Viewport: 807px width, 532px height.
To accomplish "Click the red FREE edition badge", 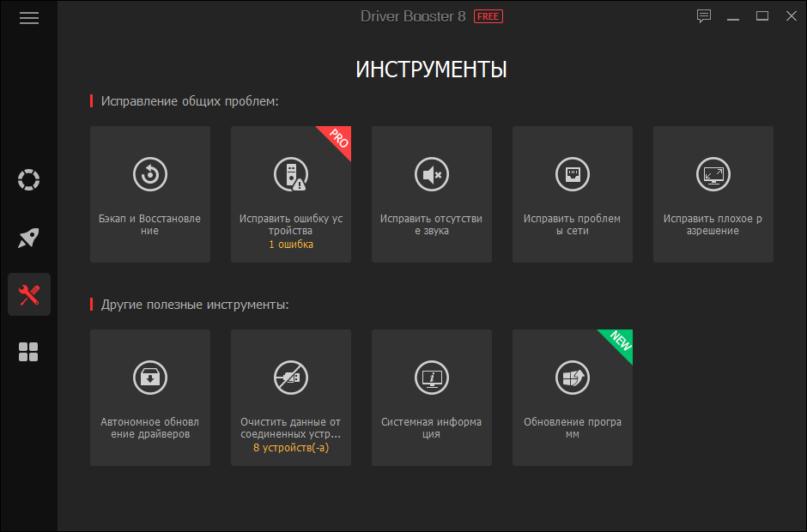I will click(x=488, y=16).
